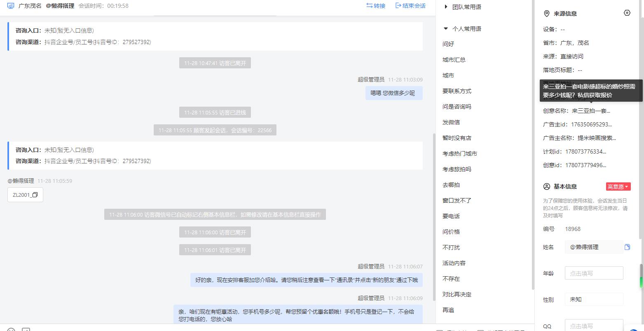Click the 11-28 10:47:41 访客已离开 notice

[215, 63]
